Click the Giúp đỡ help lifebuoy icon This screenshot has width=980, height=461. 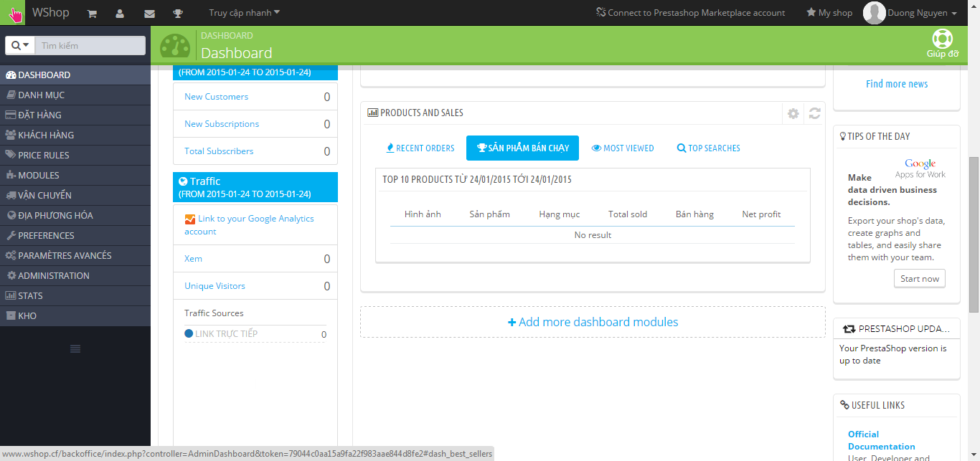click(x=942, y=39)
